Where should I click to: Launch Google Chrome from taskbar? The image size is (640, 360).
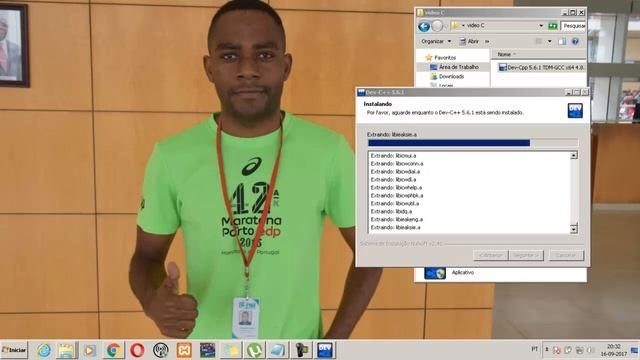click(113, 350)
